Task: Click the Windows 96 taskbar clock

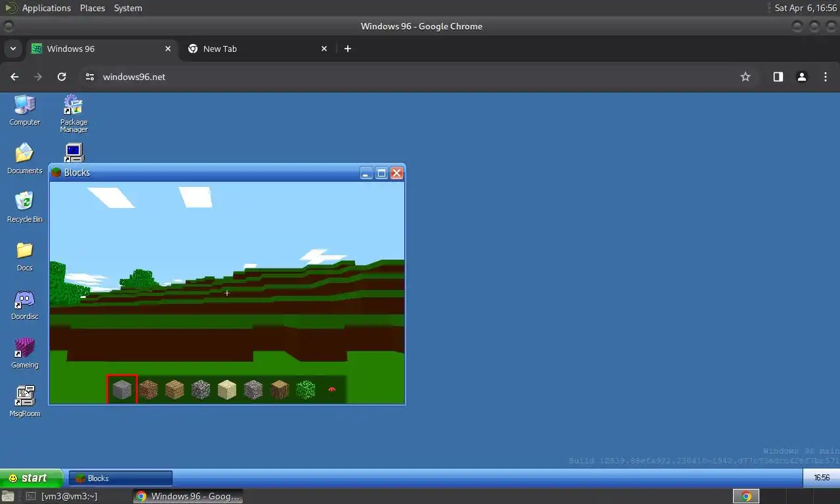Action: (822, 478)
